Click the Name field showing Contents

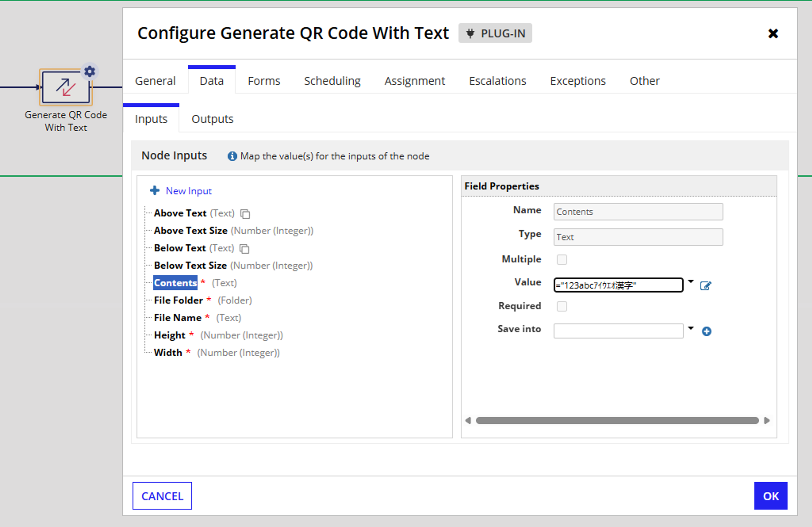638,212
